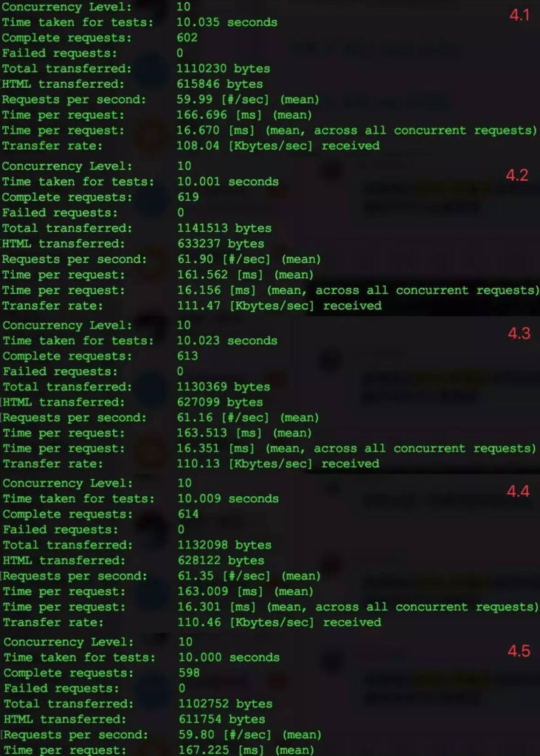Click the Complete requests value 602

tap(187, 38)
